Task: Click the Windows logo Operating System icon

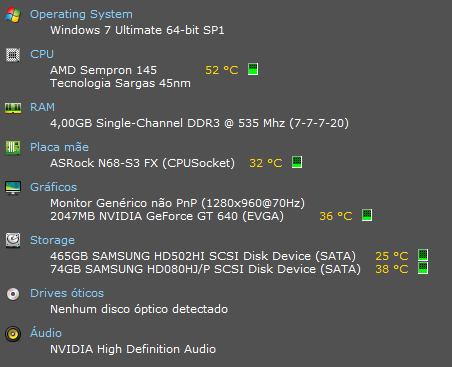Action: point(13,15)
